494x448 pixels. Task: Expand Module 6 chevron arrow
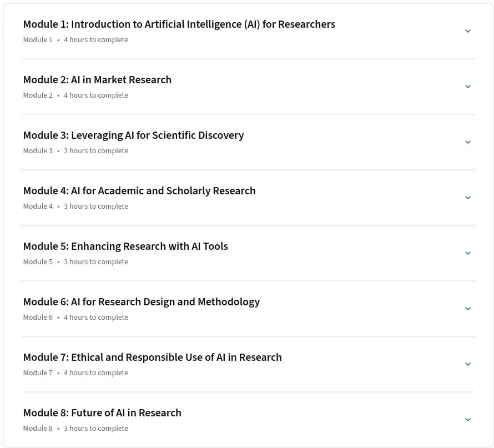[468, 309]
